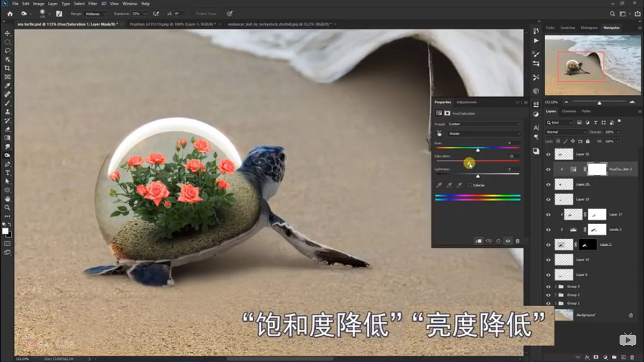Click the Add layer mask icon at panel bottom
Screen dimensions: 644x362
pyautogui.click(x=596, y=356)
